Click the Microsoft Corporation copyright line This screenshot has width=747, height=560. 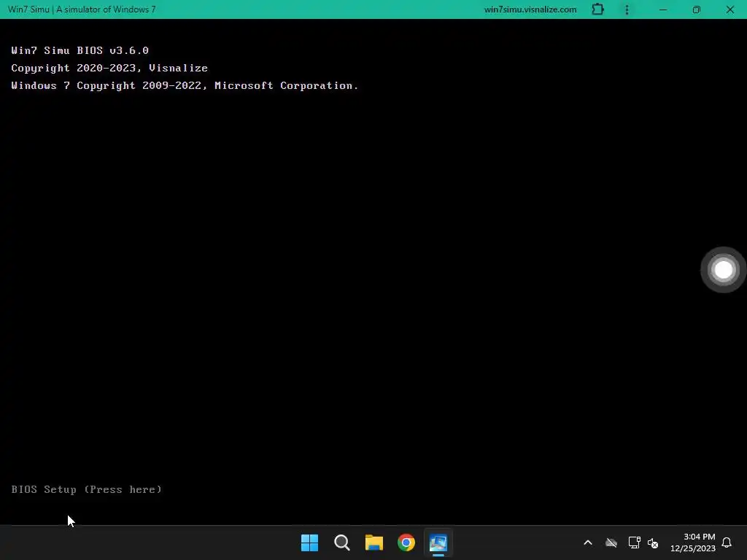[185, 86]
